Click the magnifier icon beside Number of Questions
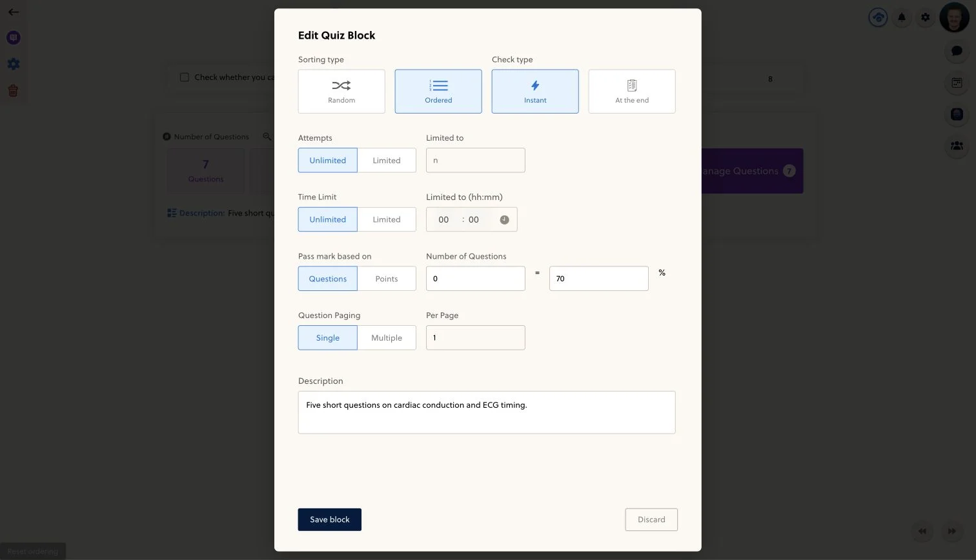The image size is (976, 560). (267, 137)
